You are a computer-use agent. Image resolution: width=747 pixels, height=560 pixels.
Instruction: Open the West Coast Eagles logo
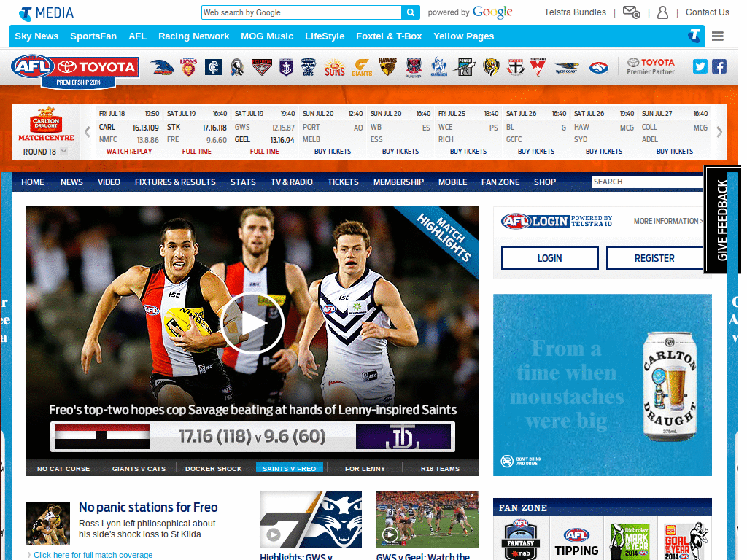(x=566, y=68)
